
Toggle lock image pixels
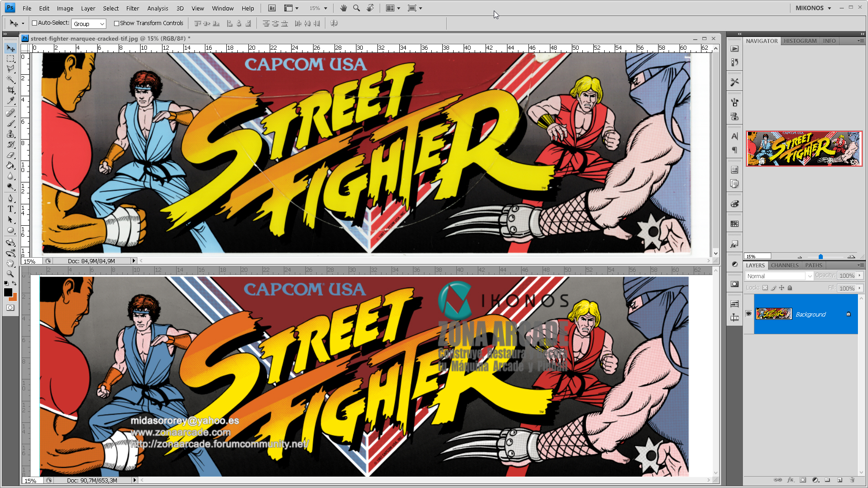(x=774, y=288)
